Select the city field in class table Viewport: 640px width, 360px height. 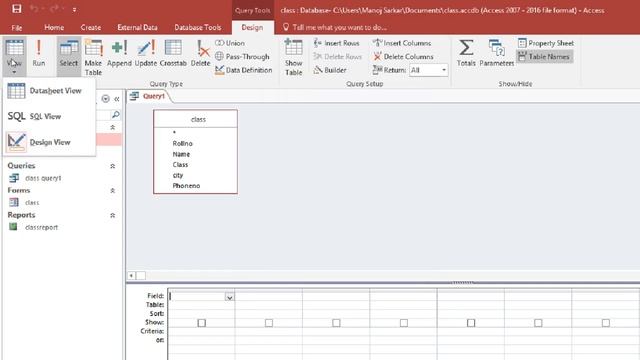pos(178,175)
